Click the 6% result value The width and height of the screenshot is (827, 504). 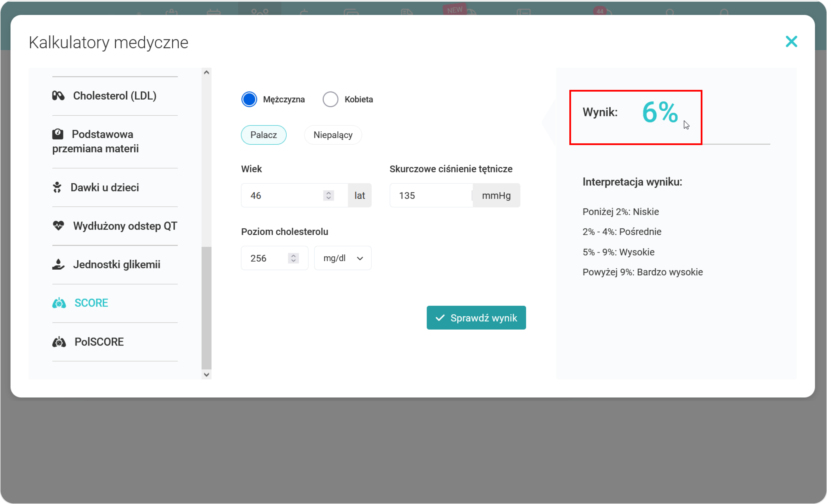click(x=660, y=112)
